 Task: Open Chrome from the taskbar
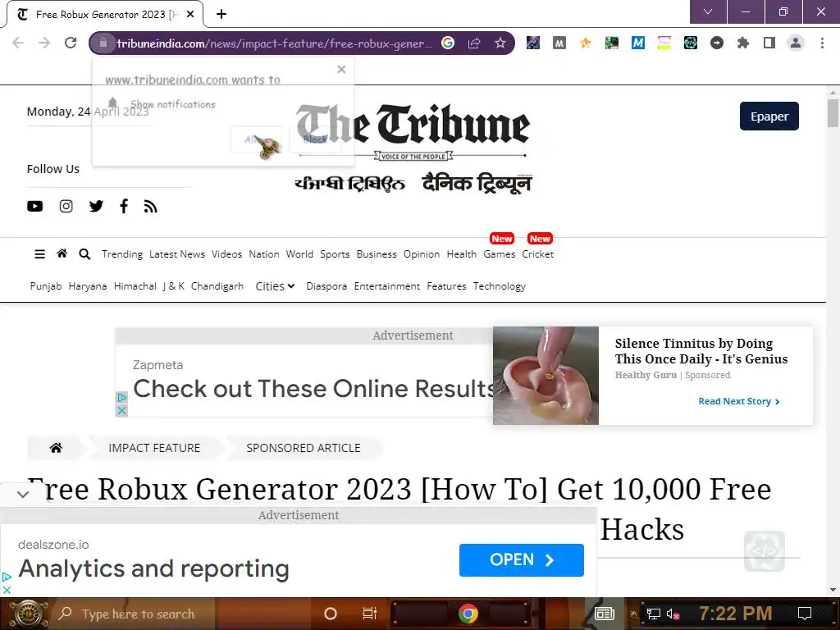(468, 614)
